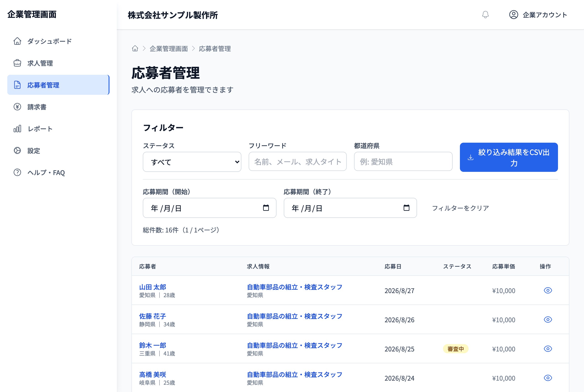Click the download icon in the CSV button
Image resolution: width=584 pixels, height=392 pixels.
coord(471,157)
